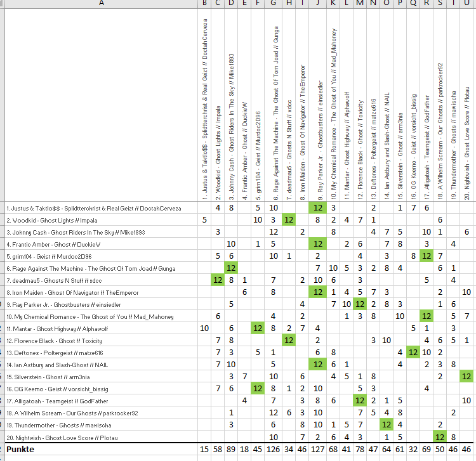Click green 12 in Rage Against The Machine row

point(231,268)
